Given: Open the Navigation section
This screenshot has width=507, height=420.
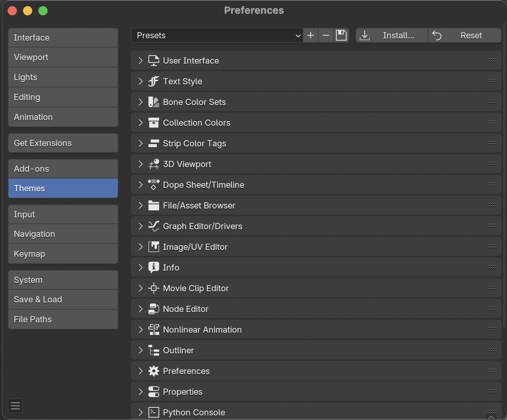Looking at the screenshot, I should click(x=63, y=234).
